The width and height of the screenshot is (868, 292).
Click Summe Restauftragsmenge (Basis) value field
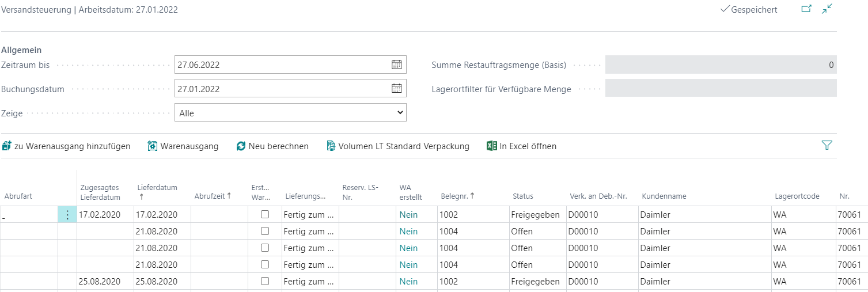click(x=721, y=65)
